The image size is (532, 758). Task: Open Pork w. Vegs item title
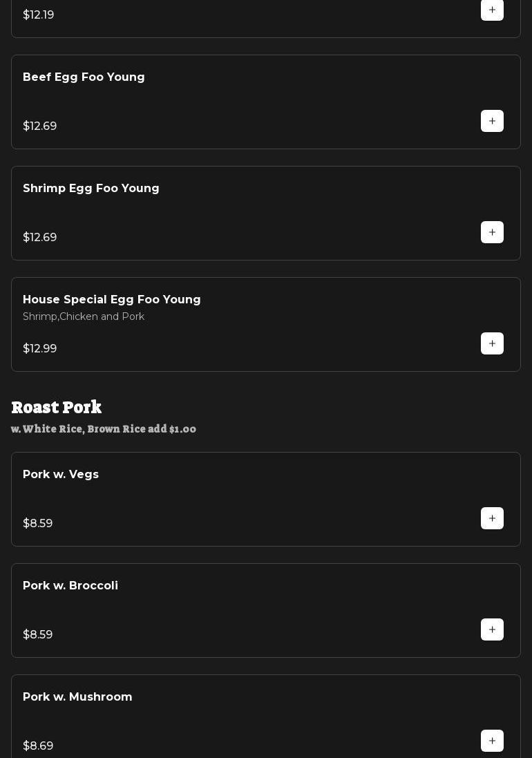click(x=61, y=475)
